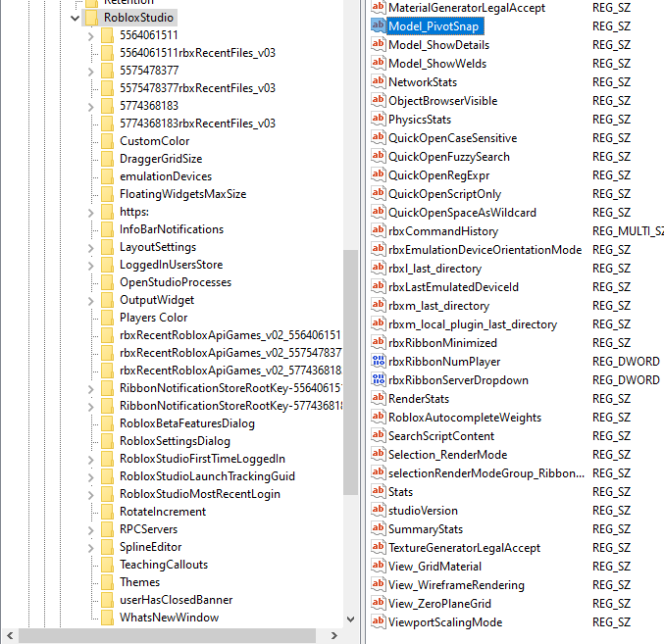This screenshot has height=644, width=664.
Task: Collapse the RobloxStudio key
Action: tap(75, 18)
